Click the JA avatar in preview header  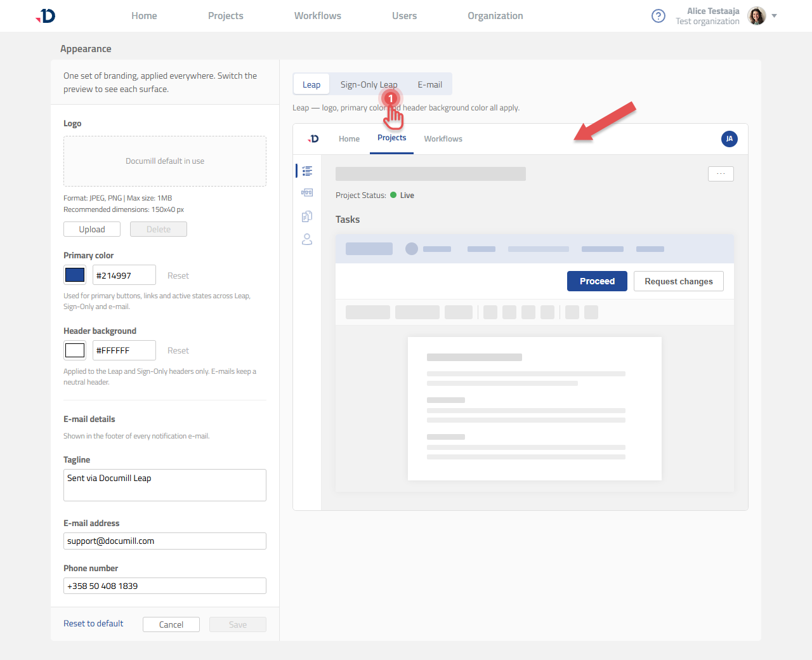(x=730, y=139)
